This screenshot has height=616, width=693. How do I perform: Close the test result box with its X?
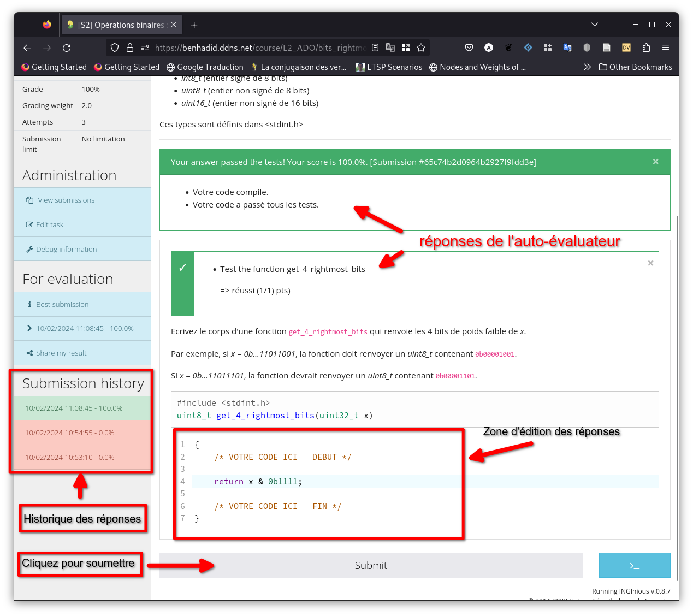(651, 263)
